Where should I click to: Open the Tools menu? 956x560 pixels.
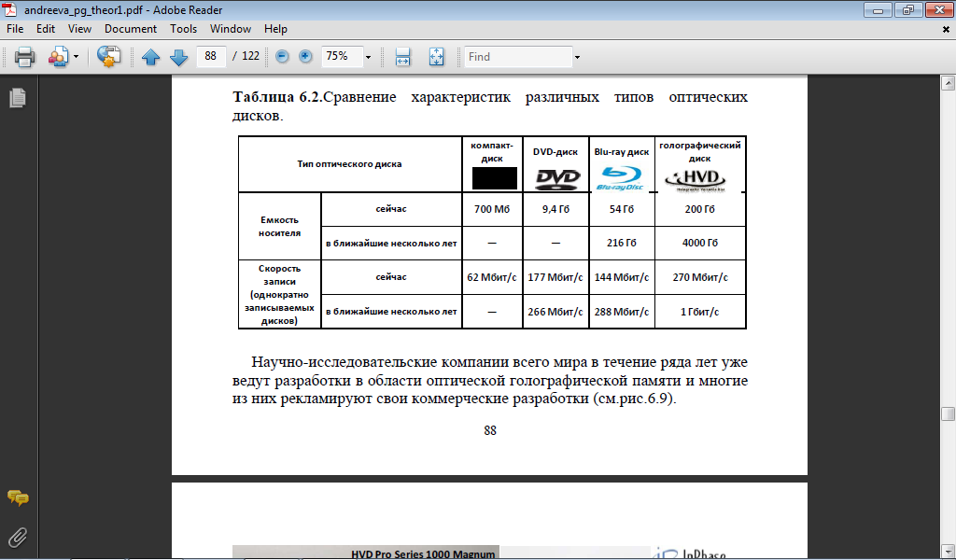184,29
